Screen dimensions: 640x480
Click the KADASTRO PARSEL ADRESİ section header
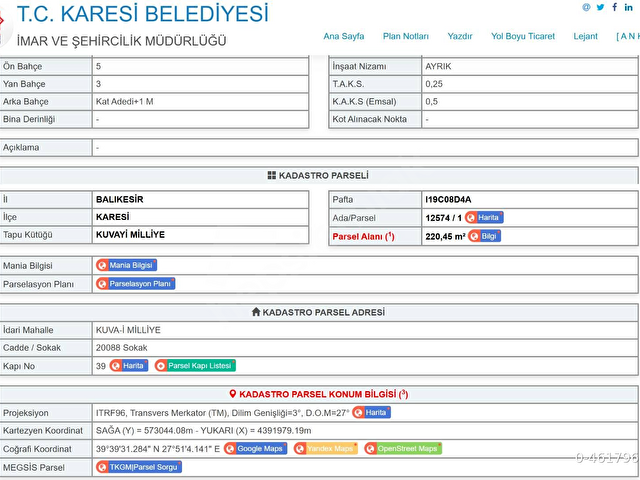pyautogui.click(x=318, y=312)
